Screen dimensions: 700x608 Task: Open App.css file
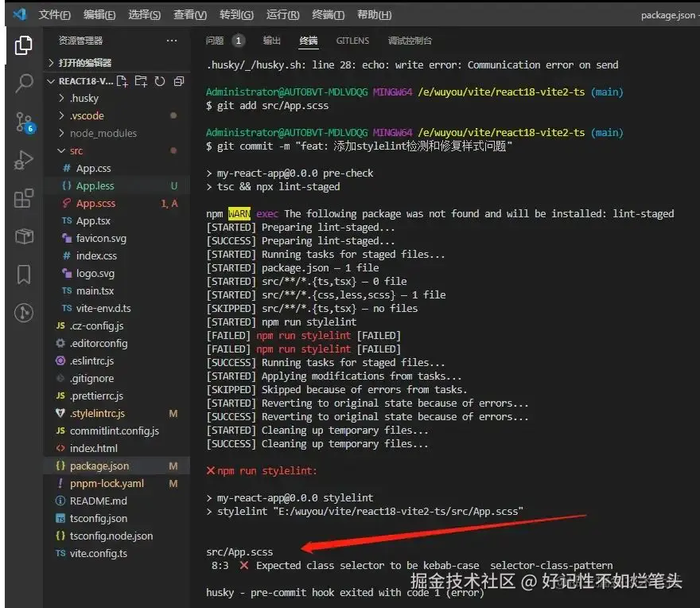click(x=117, y=169)
